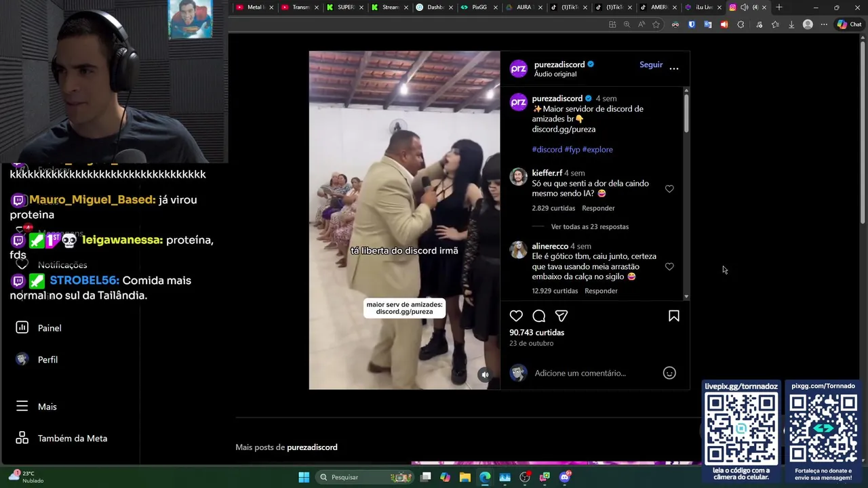Screen dimensions: 868x488
Task: Switch to the Stream tab
Action: (390, 7)
